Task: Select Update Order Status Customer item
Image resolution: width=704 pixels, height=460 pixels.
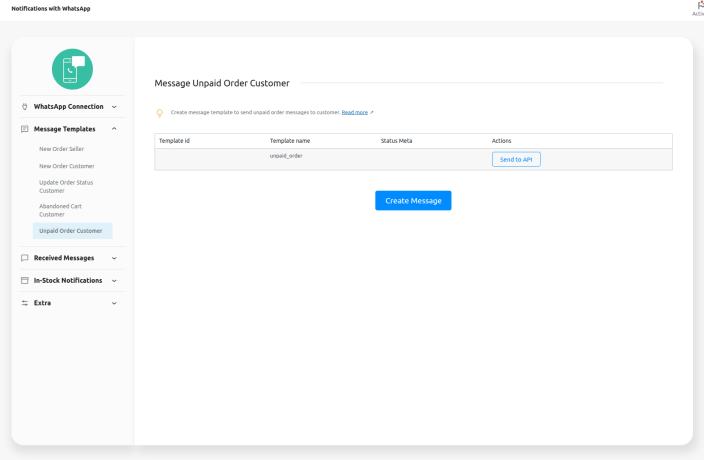Action: click(x=66, y=186)
